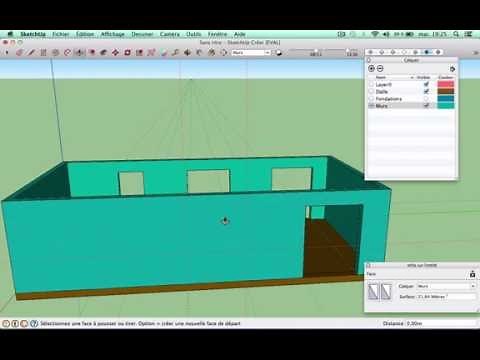
Task: Activate the Circle drawing tool
Action: coord(55,52)
